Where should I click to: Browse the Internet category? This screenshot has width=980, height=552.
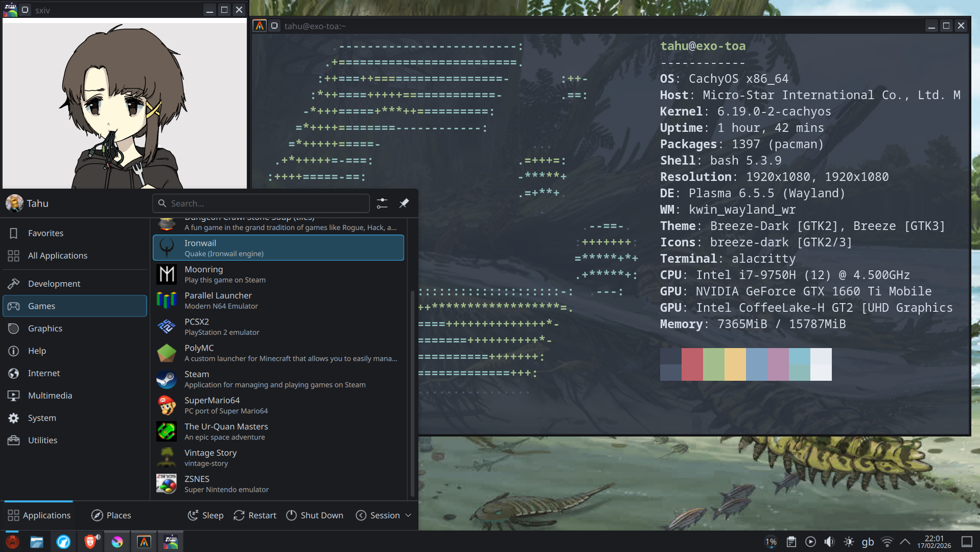[75, 373]
